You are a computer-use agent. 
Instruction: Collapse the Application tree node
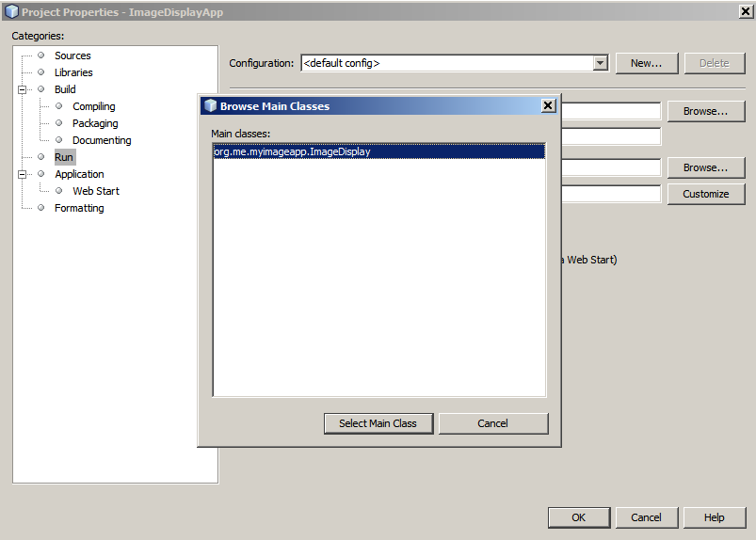tap(22, 174)
